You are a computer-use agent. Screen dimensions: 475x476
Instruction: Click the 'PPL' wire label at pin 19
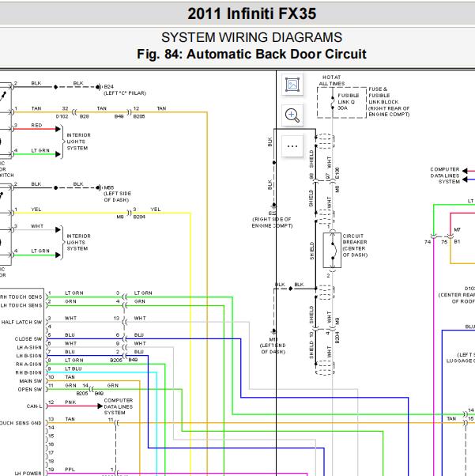(x=70, y=470)
